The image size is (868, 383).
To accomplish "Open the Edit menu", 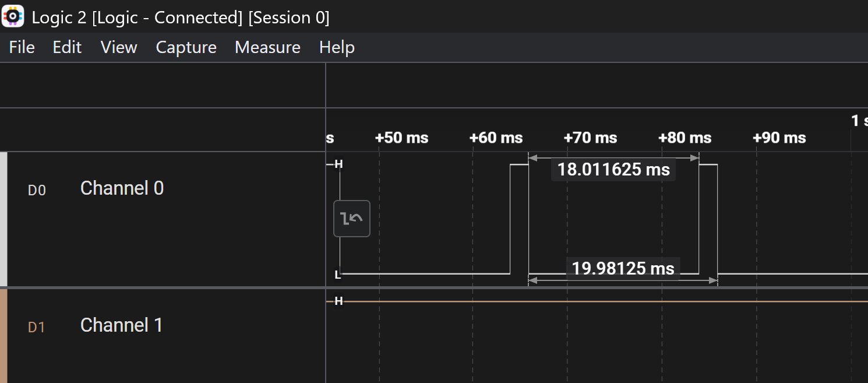I will (67, 47).
